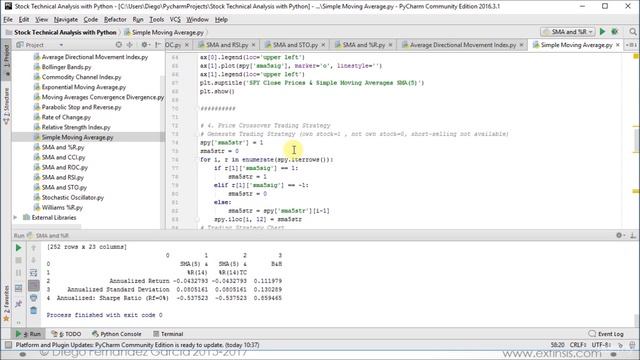Open file encoding UTF-8 selector
This screenshot has width=640, height=360.
(x=601, y=345)
